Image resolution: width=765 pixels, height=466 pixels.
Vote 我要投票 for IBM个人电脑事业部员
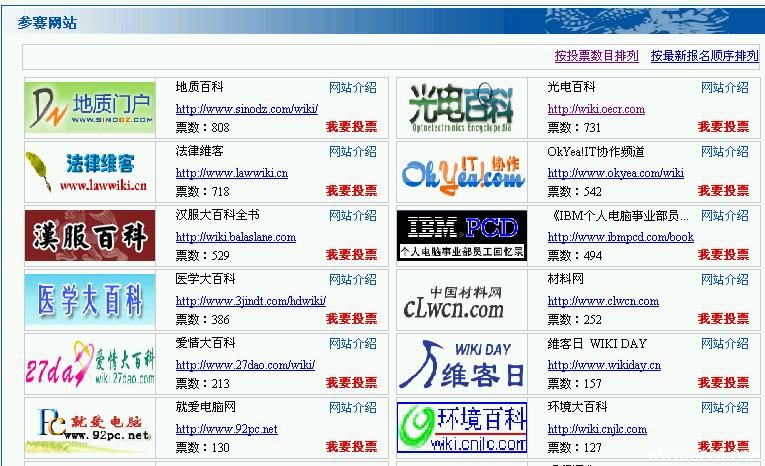pos(724,255)
